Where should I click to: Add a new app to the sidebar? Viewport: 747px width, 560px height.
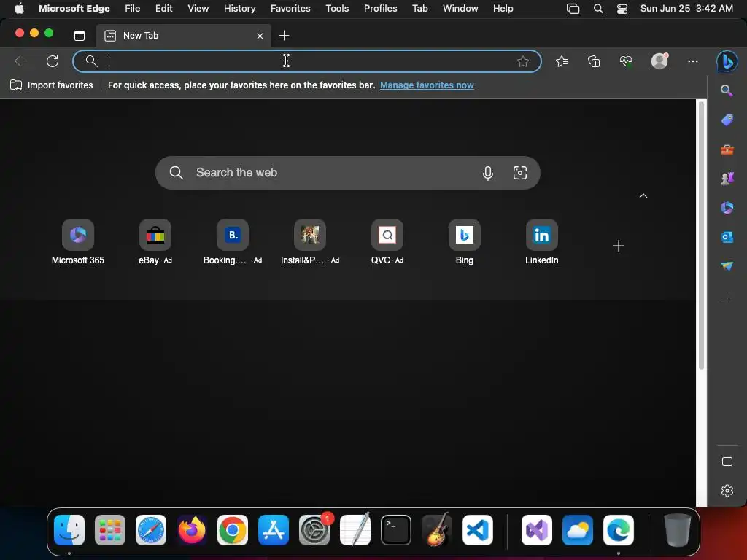727,298
